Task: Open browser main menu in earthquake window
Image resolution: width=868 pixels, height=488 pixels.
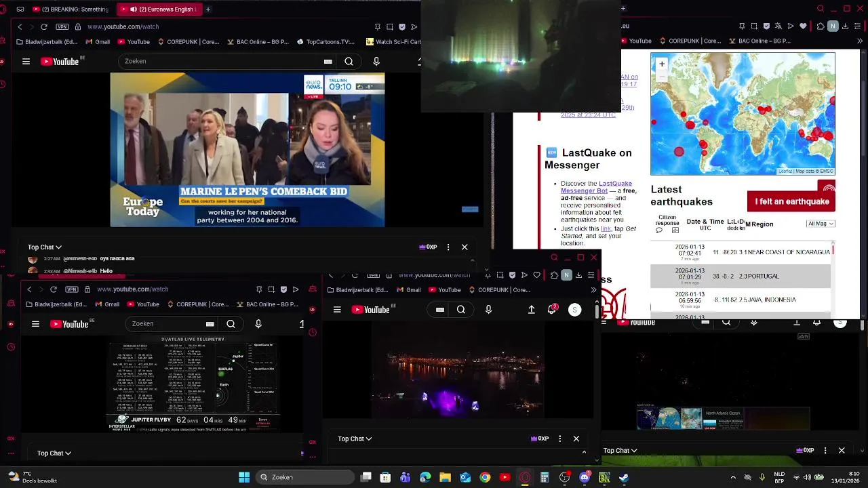Action: (858, 26)
